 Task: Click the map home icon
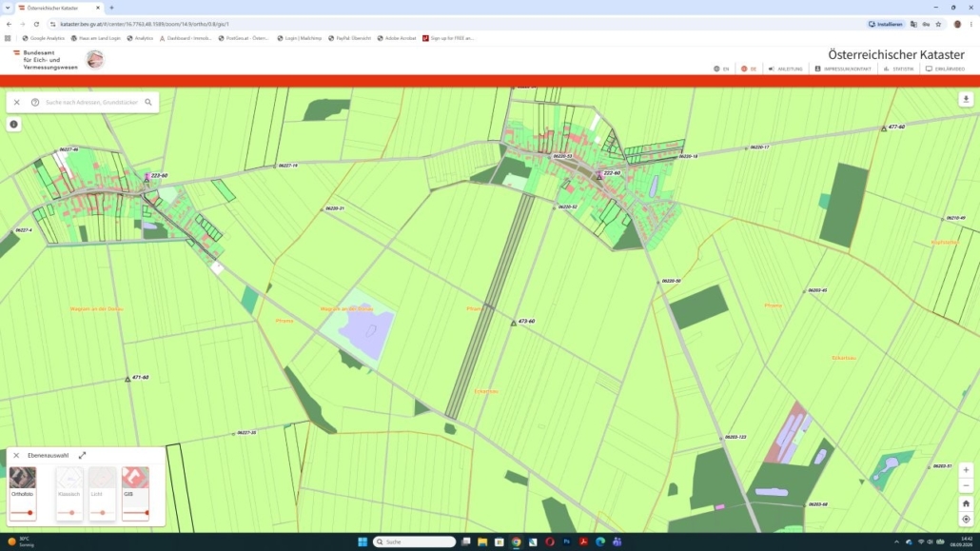(966, 503)
